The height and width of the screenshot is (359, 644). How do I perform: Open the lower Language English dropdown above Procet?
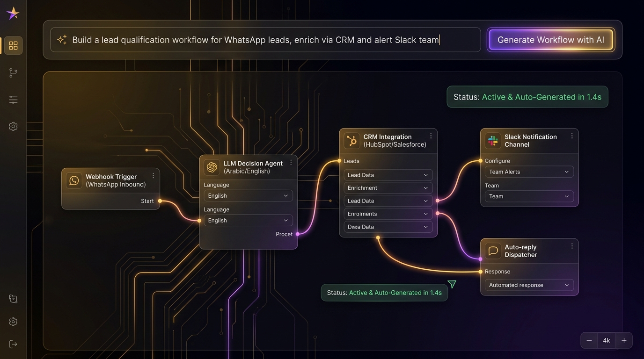[248, 221]
